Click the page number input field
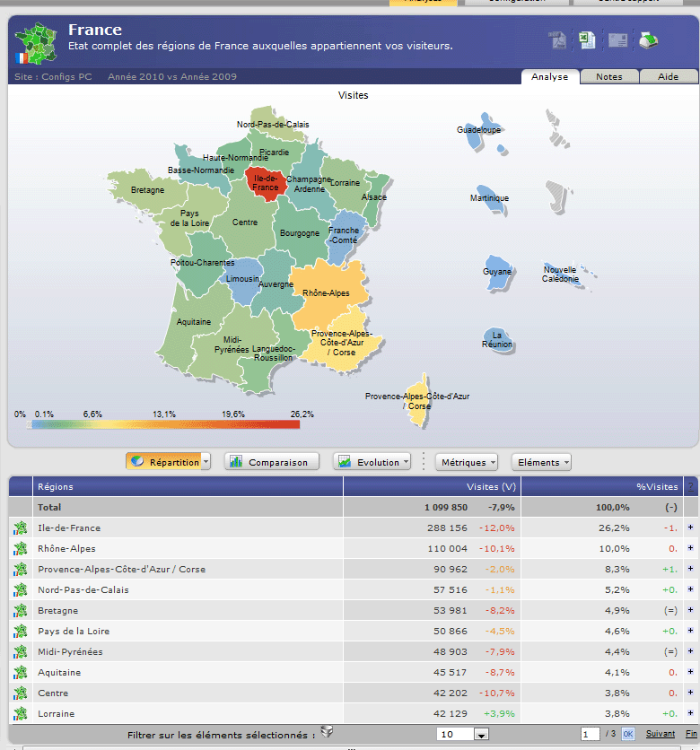700x750 pixels. tap(590, 734)
